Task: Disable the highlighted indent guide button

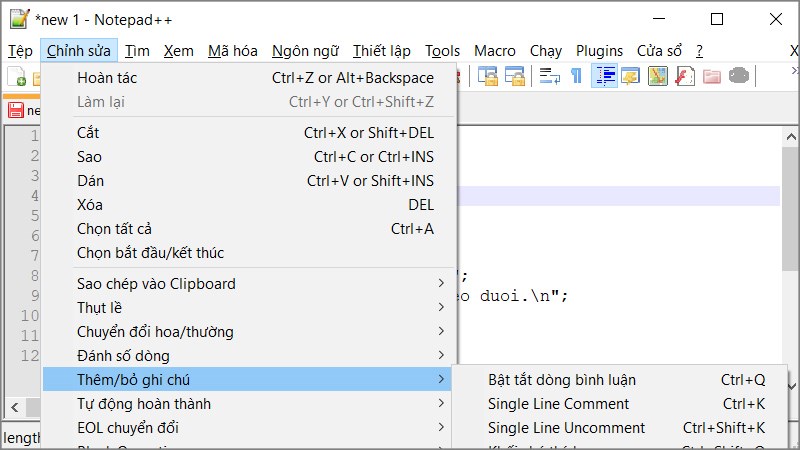Action: pyautogui.click(x=604, y=76)
